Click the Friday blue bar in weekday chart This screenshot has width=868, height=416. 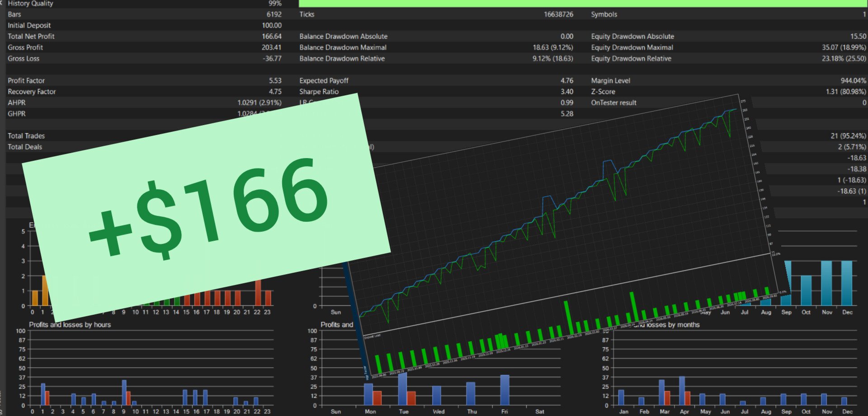tap(505, 390)
